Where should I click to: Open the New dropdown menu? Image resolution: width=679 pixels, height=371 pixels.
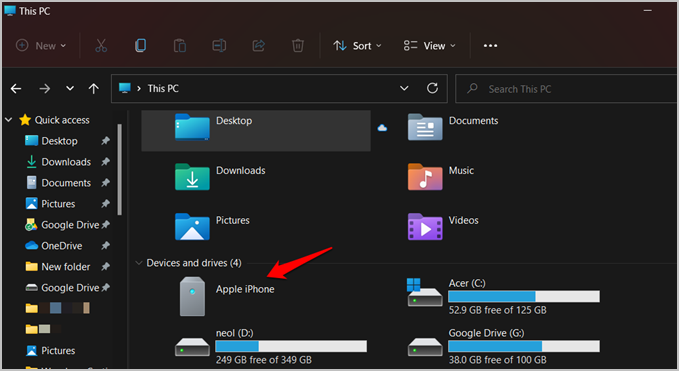[x=41, y=45]
